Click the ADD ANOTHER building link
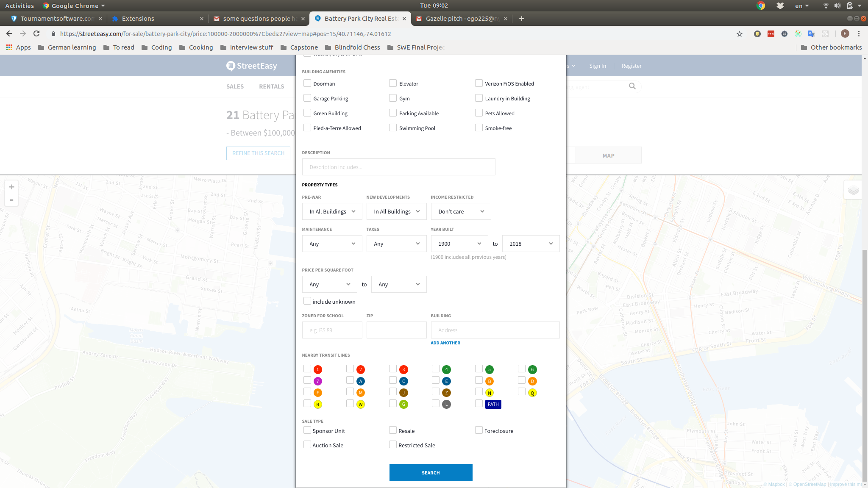Image resolution: width=868 pixels, height=488 pixels. click(445, 343)
